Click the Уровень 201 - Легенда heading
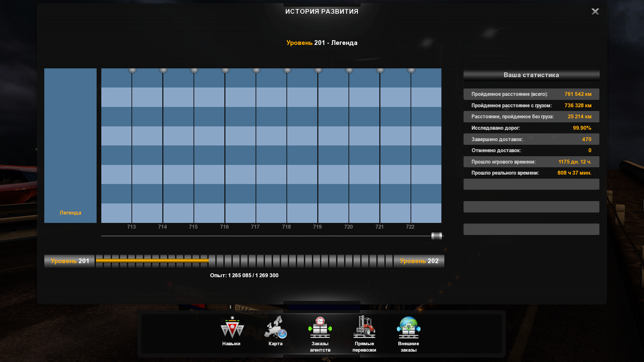This screenshot has height=362, width=644. tap(322, 43)
